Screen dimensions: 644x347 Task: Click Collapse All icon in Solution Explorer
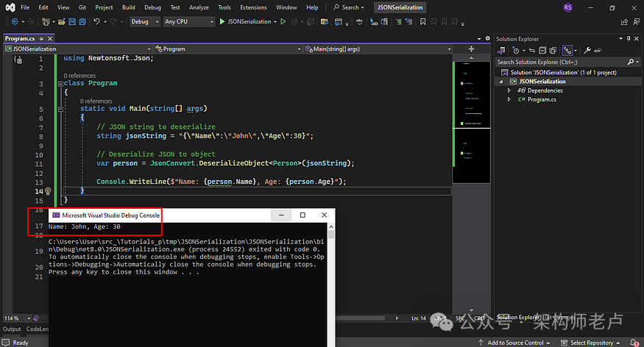(542, 51)
